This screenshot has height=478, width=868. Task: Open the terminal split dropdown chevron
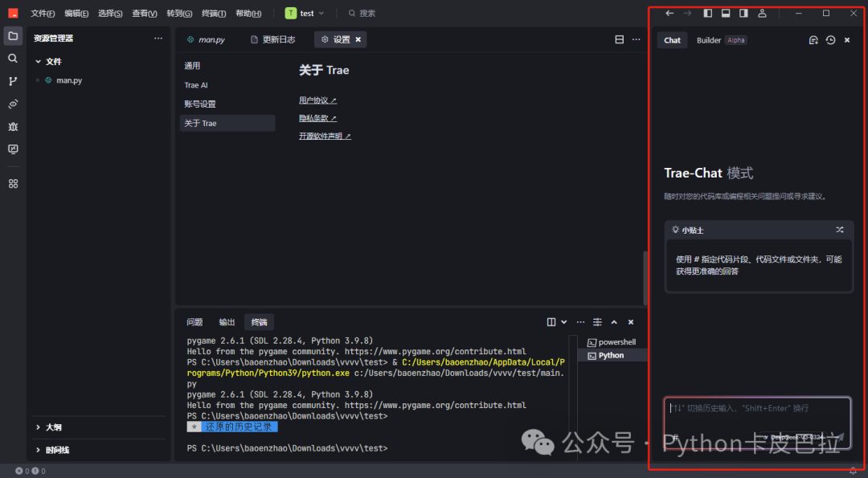tap(564, 322)
